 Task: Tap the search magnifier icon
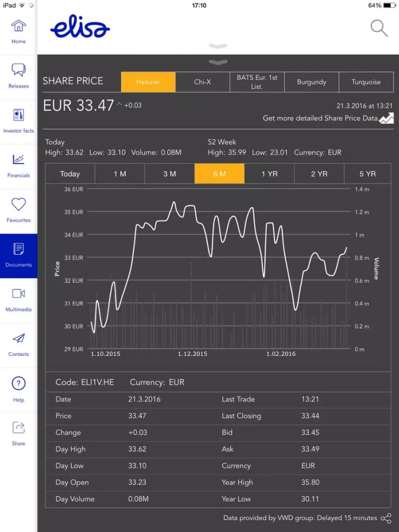click(x=379, y=28)
